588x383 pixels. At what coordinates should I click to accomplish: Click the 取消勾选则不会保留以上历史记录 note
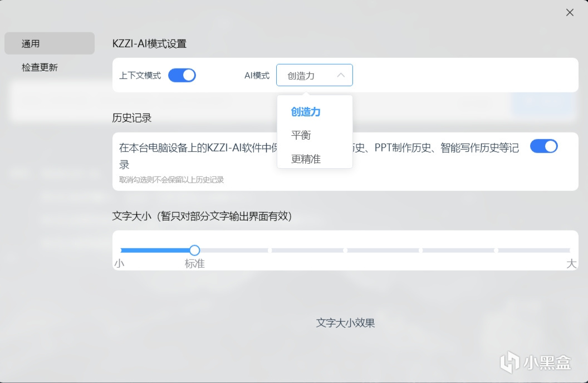pos(171,180)
